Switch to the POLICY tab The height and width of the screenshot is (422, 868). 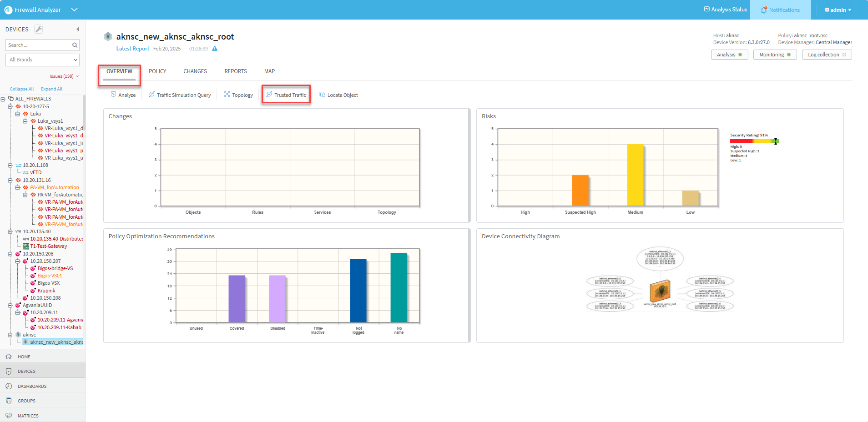tap(157, 71)
